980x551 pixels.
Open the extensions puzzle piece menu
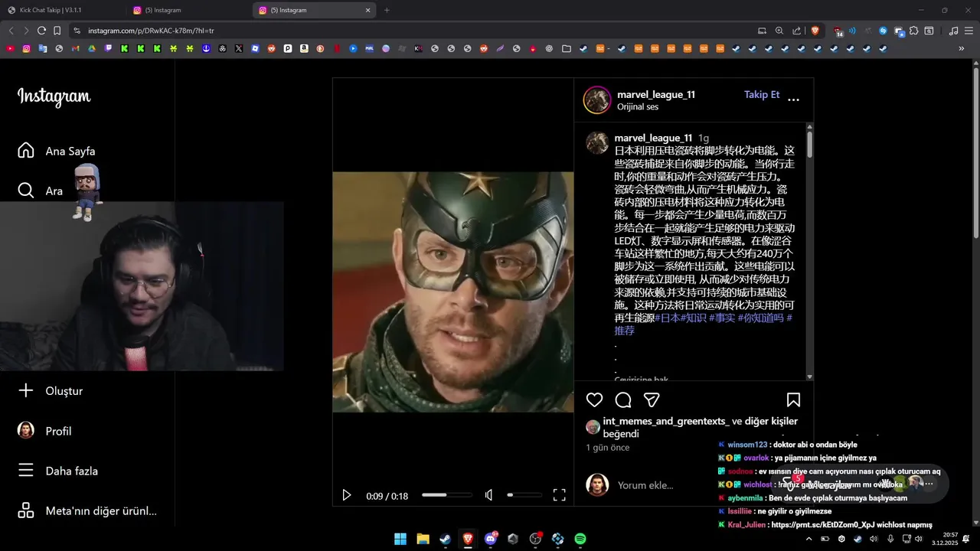click(914, 31)
